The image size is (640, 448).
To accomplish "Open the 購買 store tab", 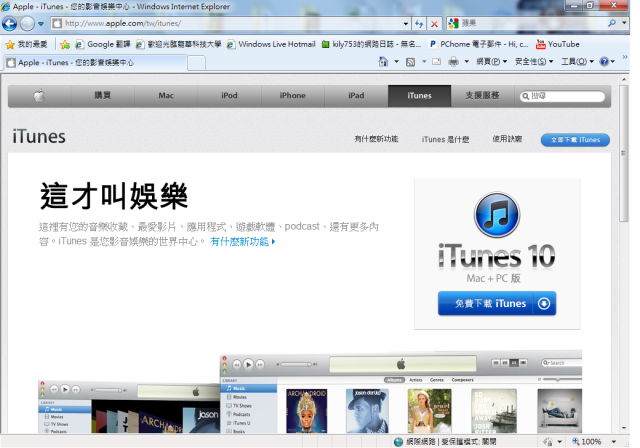I will (102, 96).
